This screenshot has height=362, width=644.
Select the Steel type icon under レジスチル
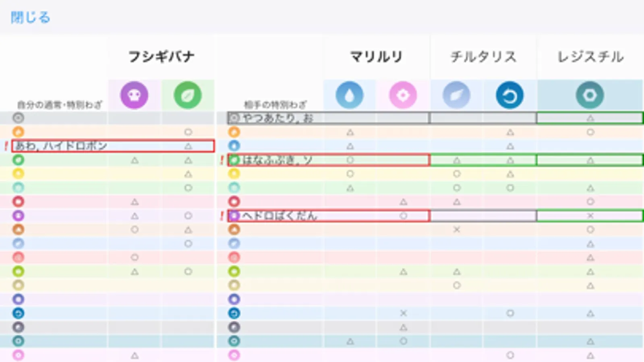[590, 95]
